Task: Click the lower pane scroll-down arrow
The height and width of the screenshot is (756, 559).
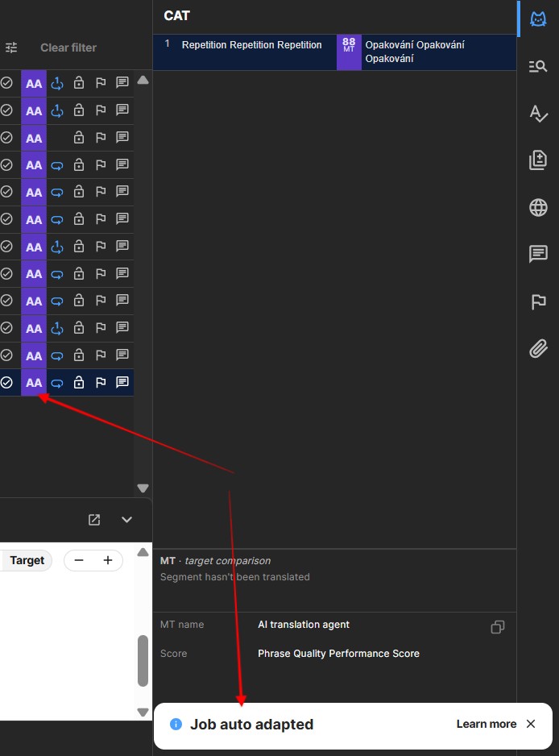Action: [x=143, y=712]
